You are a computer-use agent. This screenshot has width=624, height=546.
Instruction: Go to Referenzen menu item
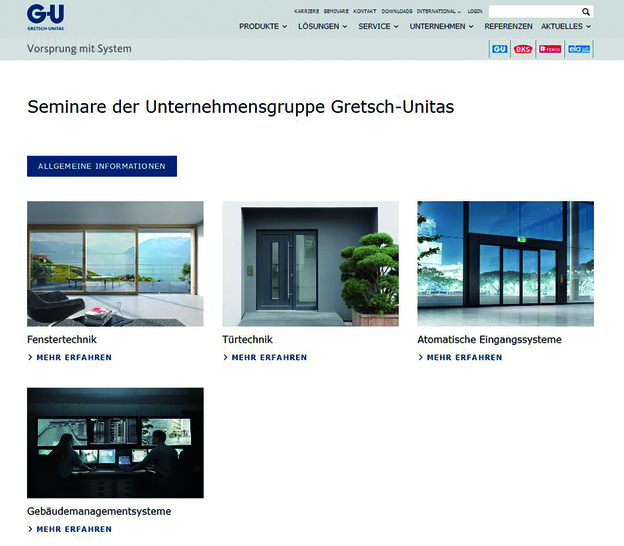pos(508,26)
